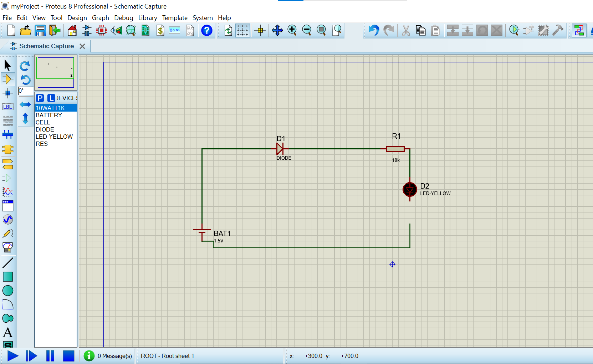Run the simulation with Play button
This screenshot has height=364, width=593.
tap(13, 356)
